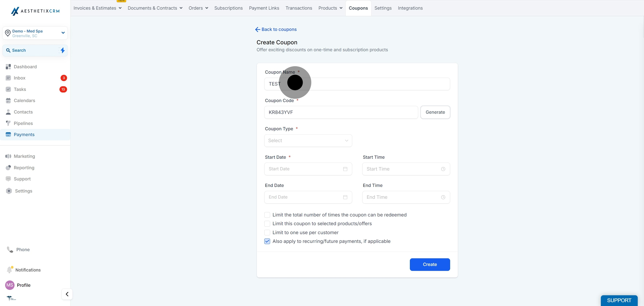The width and height of the screenshot is (644, 306).
Task: Click the Tasks checkmark icon
Action: click(x=8, y=89)
